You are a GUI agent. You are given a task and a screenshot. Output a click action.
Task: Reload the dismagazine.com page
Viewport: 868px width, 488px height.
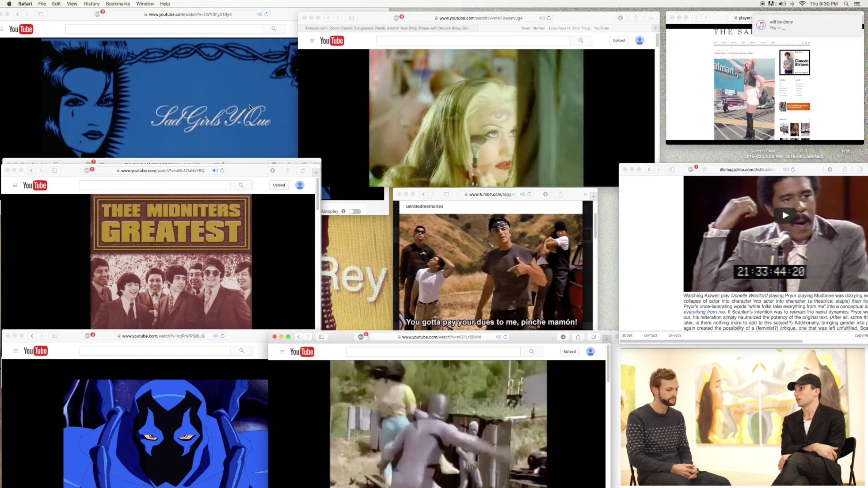tap(793, 169)
